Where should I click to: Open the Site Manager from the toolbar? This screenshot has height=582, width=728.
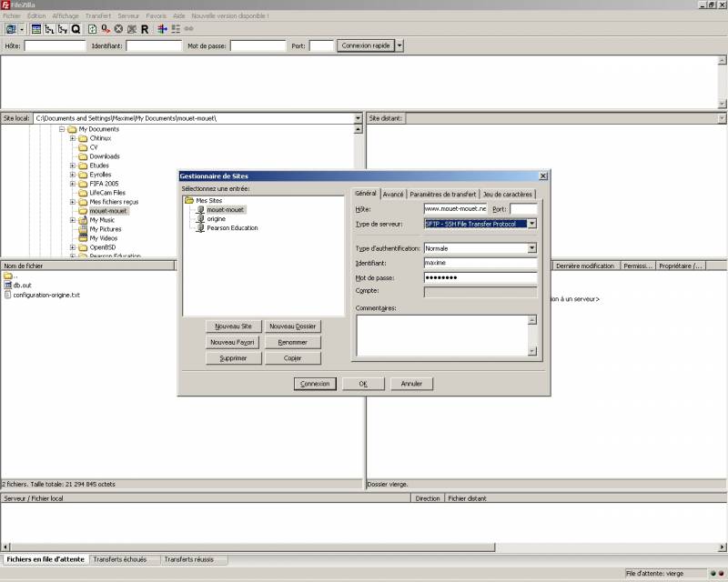[11, 30]
